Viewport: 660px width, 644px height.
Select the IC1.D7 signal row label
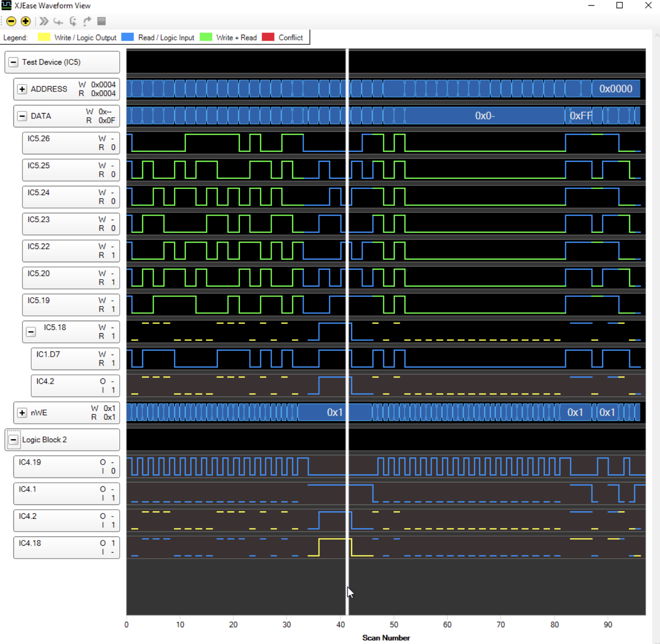tap(48, 355)
